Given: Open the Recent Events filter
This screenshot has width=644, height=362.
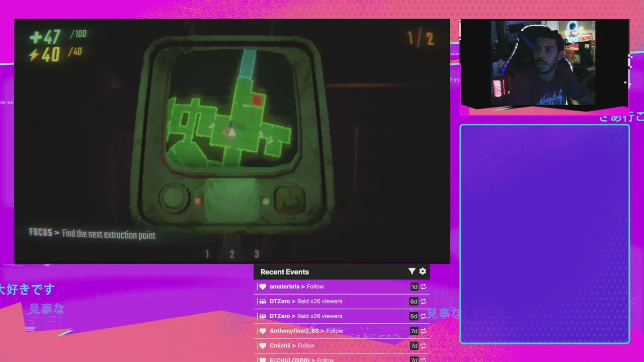Looking at the screenshot, I should tap(412, 271).
